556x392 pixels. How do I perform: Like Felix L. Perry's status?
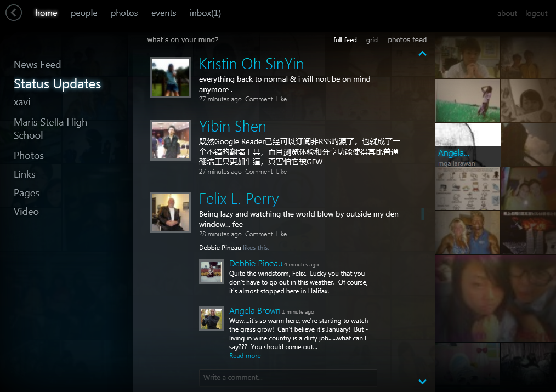tap(281, 234)
